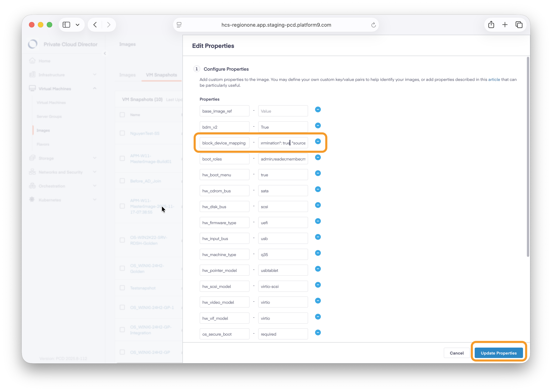The height and width of the screenshot is (392, 552).
Task: Remove the hw_machine_type property
Action: pyautogui.click(x=318, y=253)
